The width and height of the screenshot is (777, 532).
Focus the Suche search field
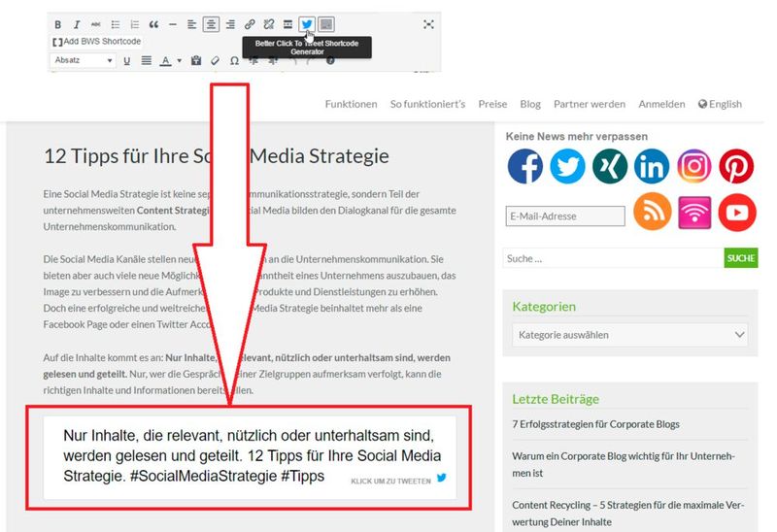[614, 258]
